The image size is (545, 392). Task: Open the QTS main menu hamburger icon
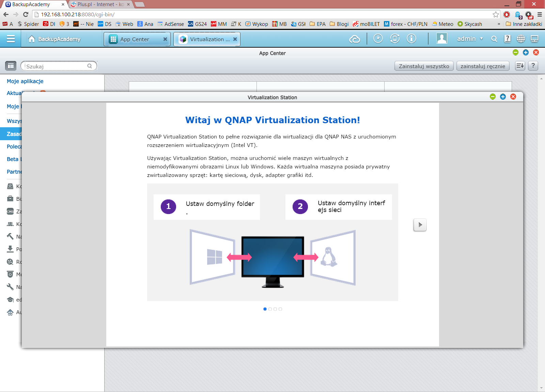point(11,39)
